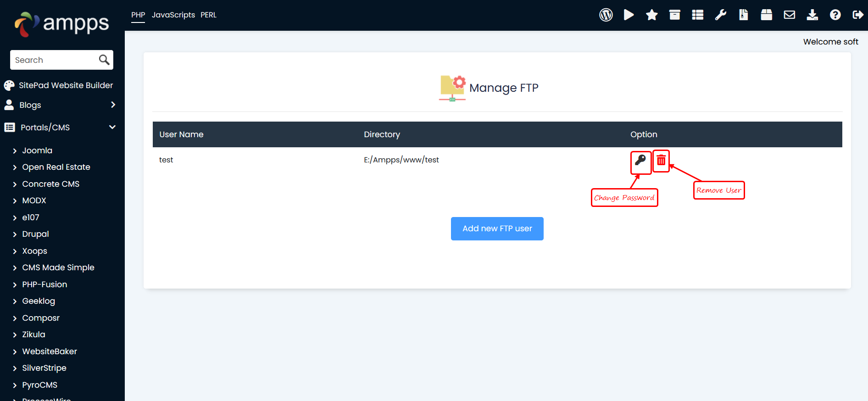Click the package box icon
Screen dimensions: 868x401
pyautogui.click(x=767, y=15)
